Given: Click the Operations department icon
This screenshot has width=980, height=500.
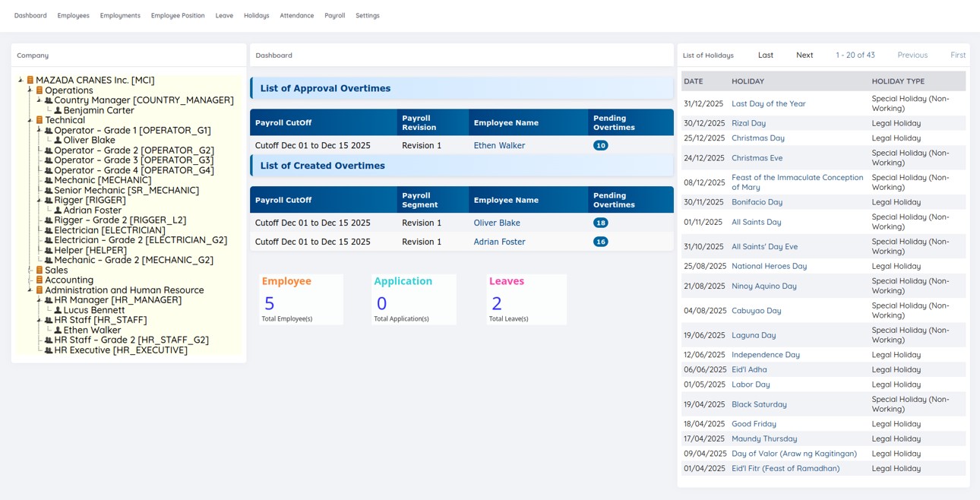Looking at the screenshot, I should [x=40, y=90].
